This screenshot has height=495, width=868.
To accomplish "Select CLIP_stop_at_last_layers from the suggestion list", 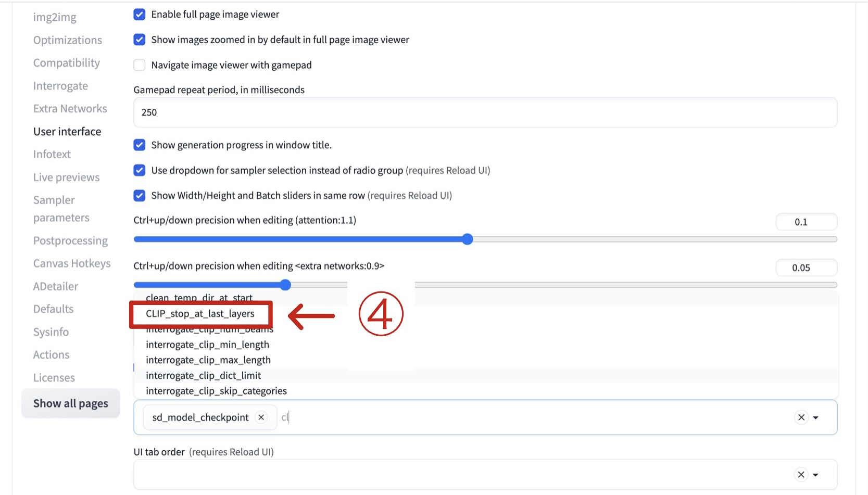I will 200,314.
